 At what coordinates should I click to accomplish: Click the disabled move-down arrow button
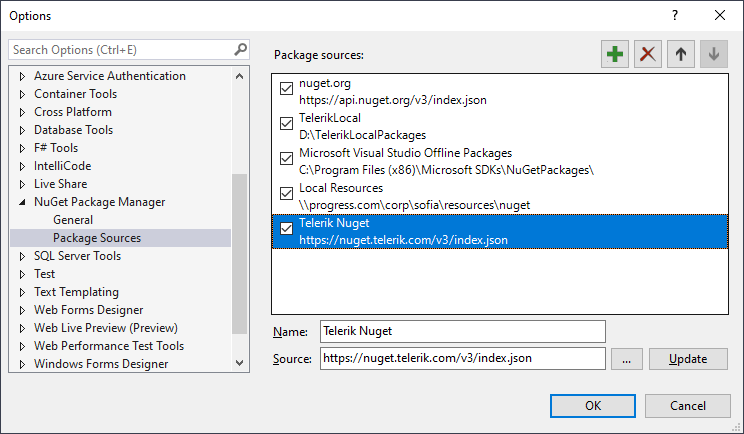[714, 54]
